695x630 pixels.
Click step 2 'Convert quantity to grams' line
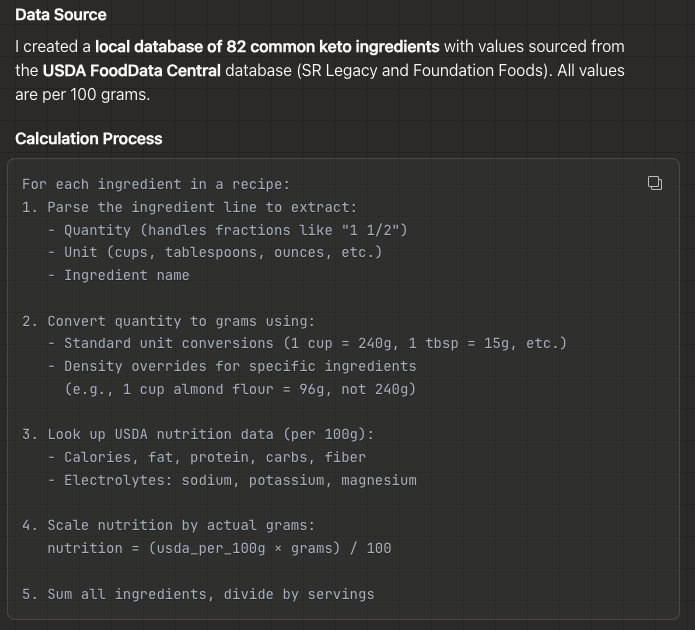pyautogui.click(x=168, y=321)
